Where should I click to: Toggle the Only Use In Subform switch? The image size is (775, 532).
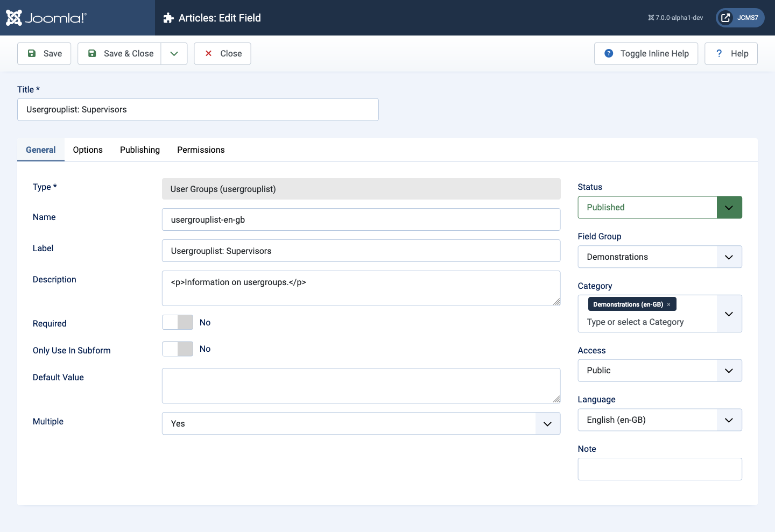(x=178, y=349)
